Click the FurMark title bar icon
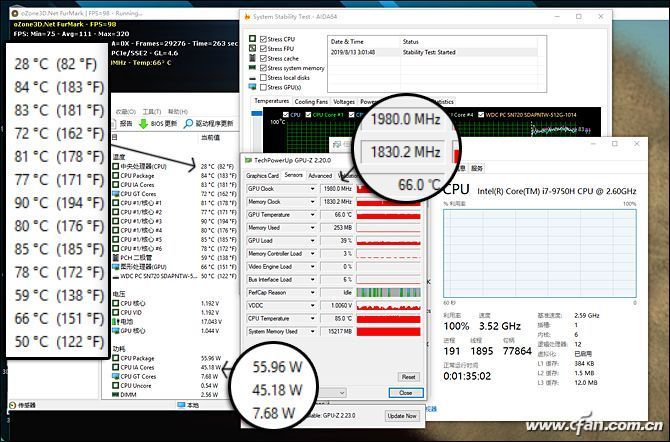 coord(15,13)
